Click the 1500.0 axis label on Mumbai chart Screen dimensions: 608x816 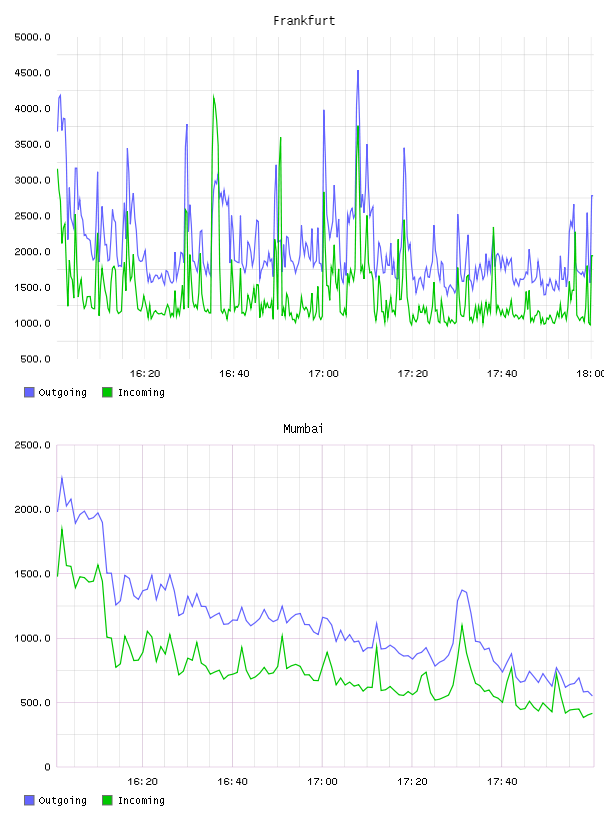click(x=32, y=574)
